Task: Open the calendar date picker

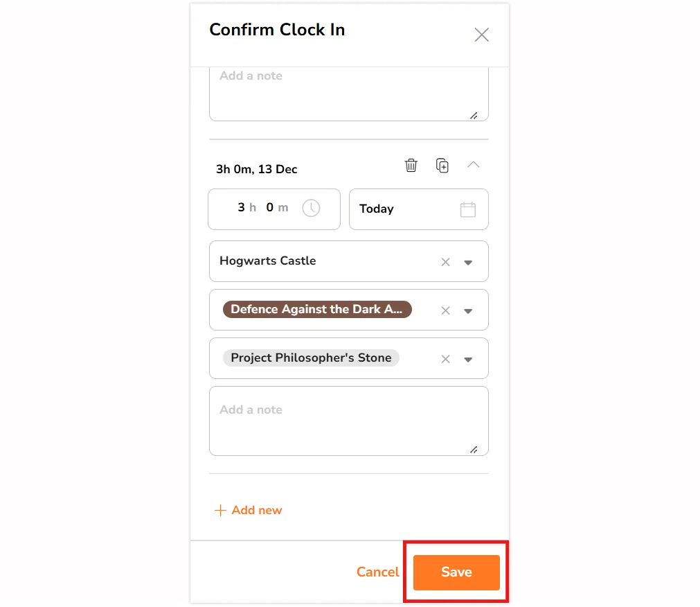Action: [x=468, y=209]
